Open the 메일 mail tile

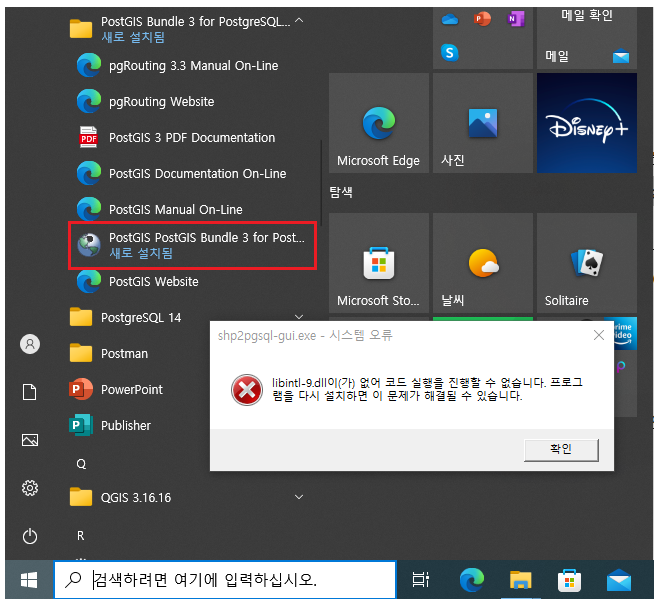(x=587, y=38)
